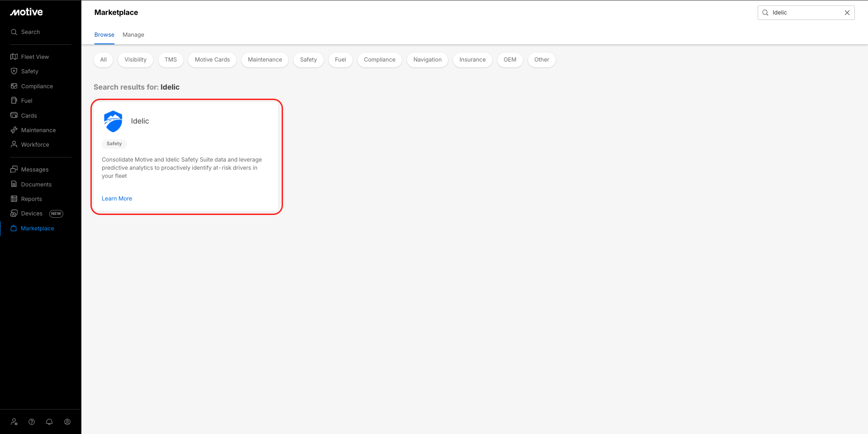Screen dimensions: 868x434
Task: Click the Safety tag on the Idelic card
Action: (x=114, y=144)
